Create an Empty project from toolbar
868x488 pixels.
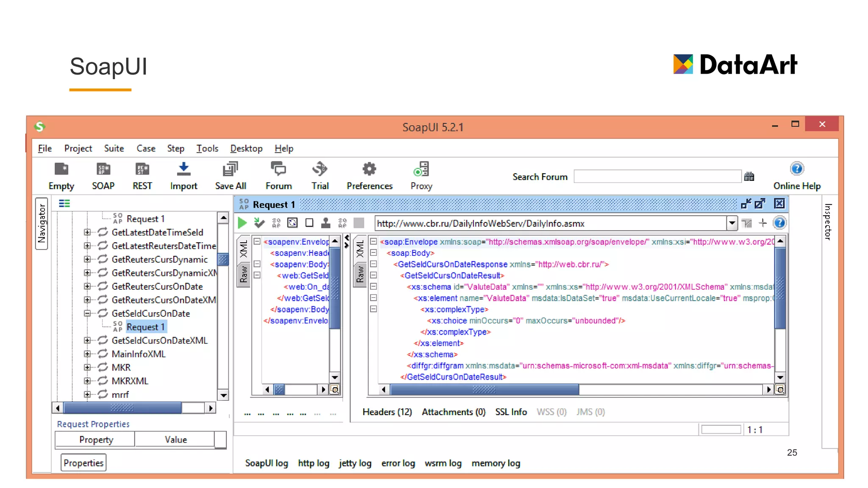click(61, 176)
